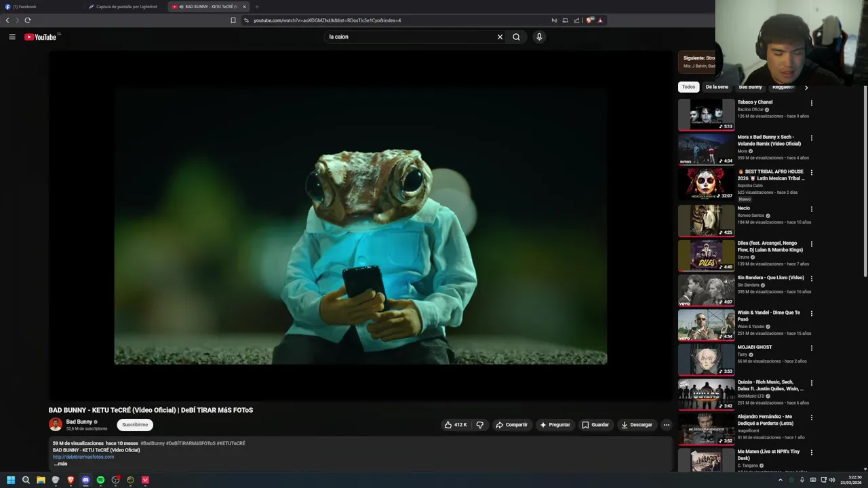
Task: Switch to Captura de pantalla por Lightshot tab
Action: 125,7
